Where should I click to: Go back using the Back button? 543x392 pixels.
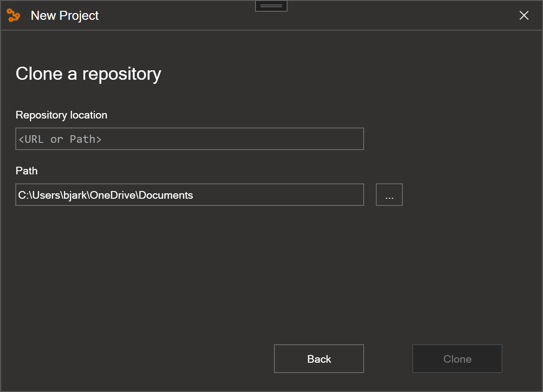[319, 359]
